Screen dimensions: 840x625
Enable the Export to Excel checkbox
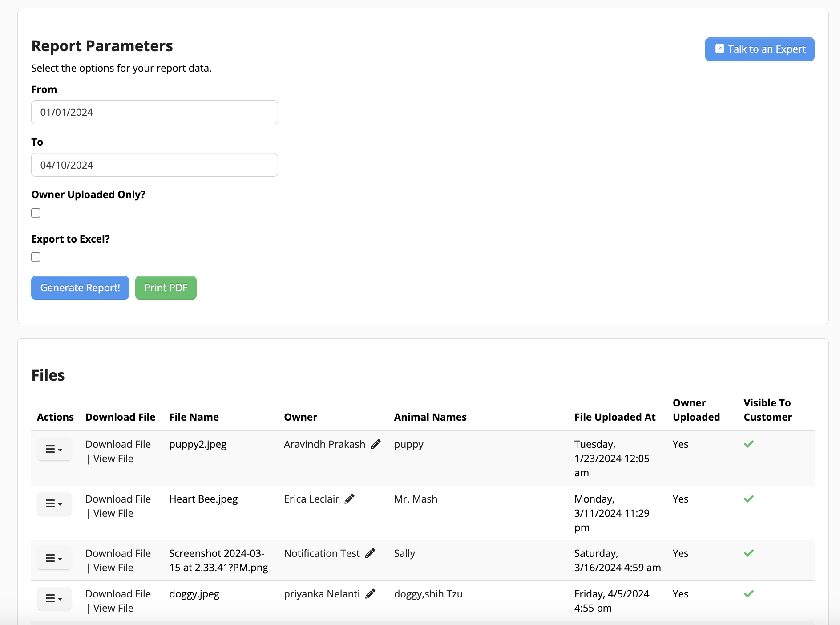pos(36,257)
